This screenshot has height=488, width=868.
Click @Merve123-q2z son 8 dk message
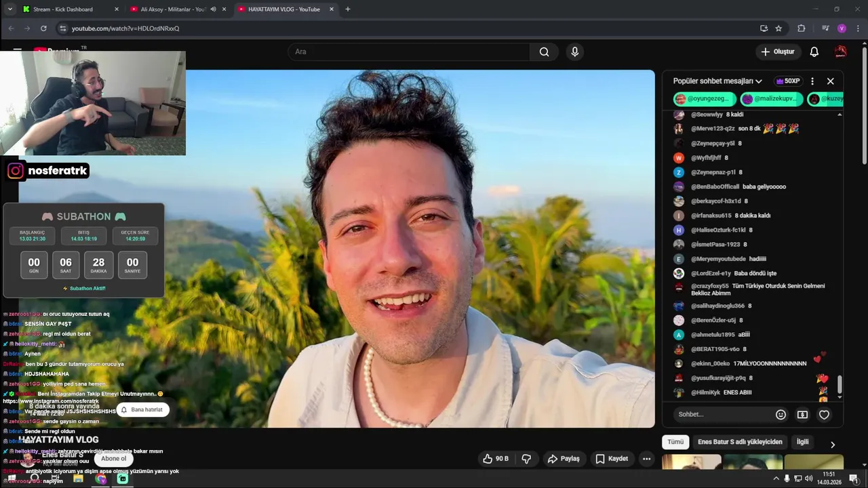pyautogui.click(x=736, y=129)
